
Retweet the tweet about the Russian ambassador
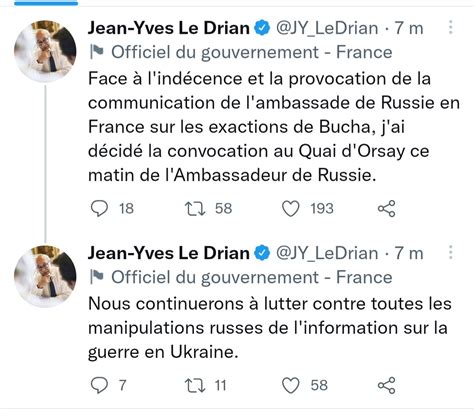(x=195, y=209)
